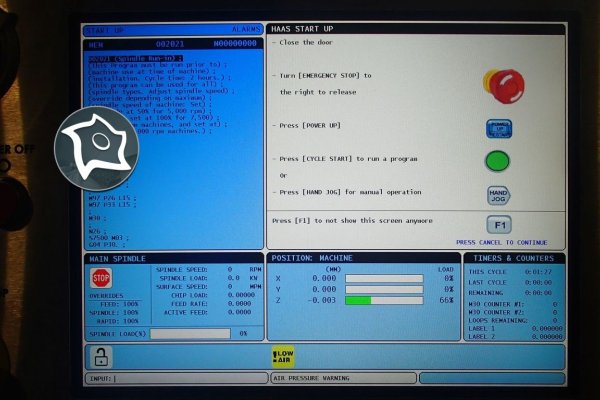Click the N00000000 block number

(235, 44)
